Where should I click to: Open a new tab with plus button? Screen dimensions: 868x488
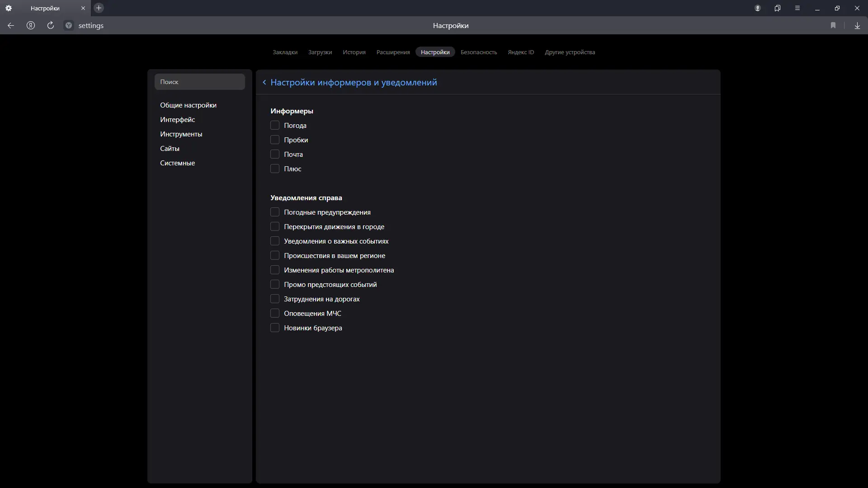(x=99, y=8)
